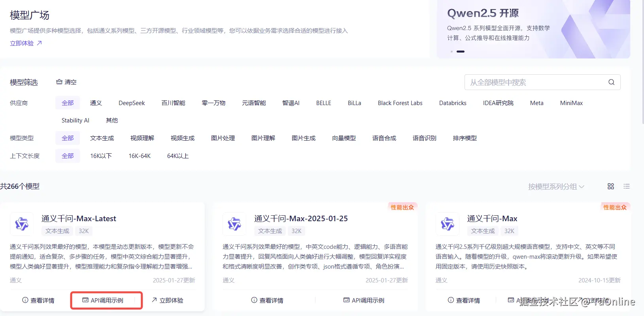Screen dimensions: 644x316
Task: Filter provider by IDEA研究院
Action: [498, 103]
